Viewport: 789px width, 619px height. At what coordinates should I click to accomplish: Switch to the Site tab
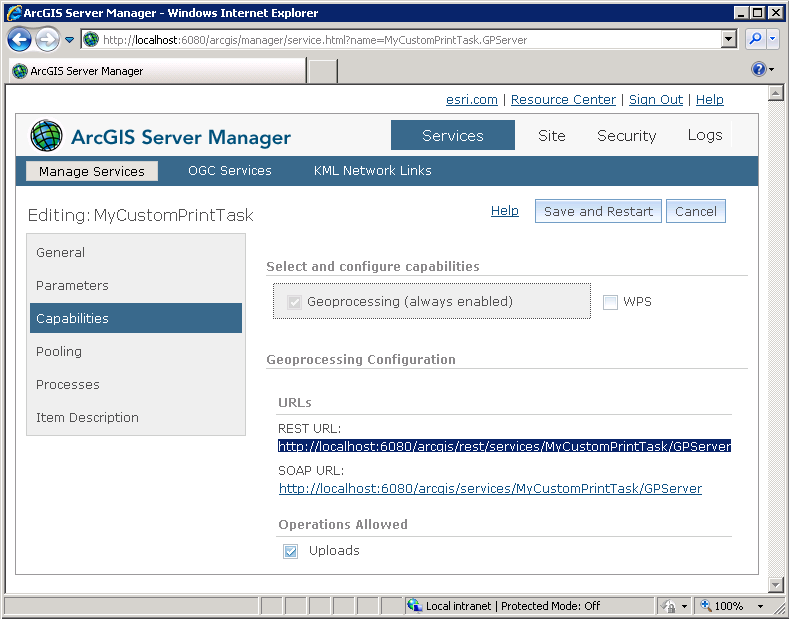tap(551, 135)
